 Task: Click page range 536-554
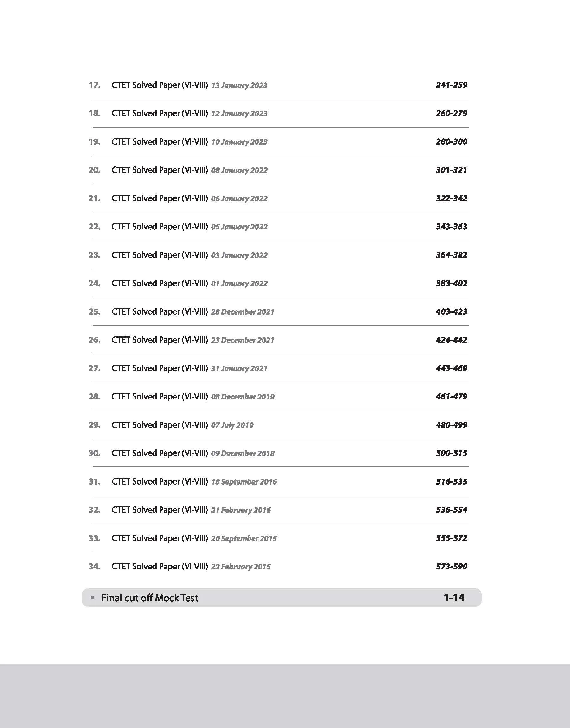coord(451,510)
